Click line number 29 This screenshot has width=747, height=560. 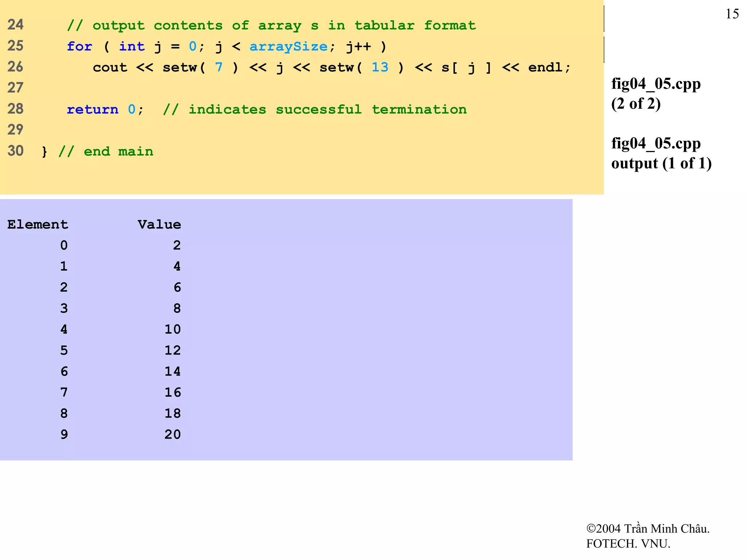[15, 130]
